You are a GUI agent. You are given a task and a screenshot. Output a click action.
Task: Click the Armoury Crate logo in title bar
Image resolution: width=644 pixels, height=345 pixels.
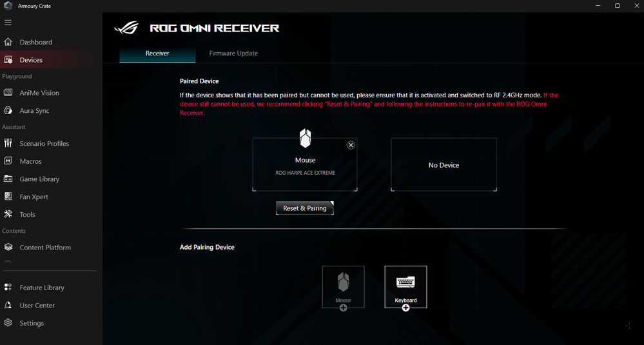[x=8, y=6]
